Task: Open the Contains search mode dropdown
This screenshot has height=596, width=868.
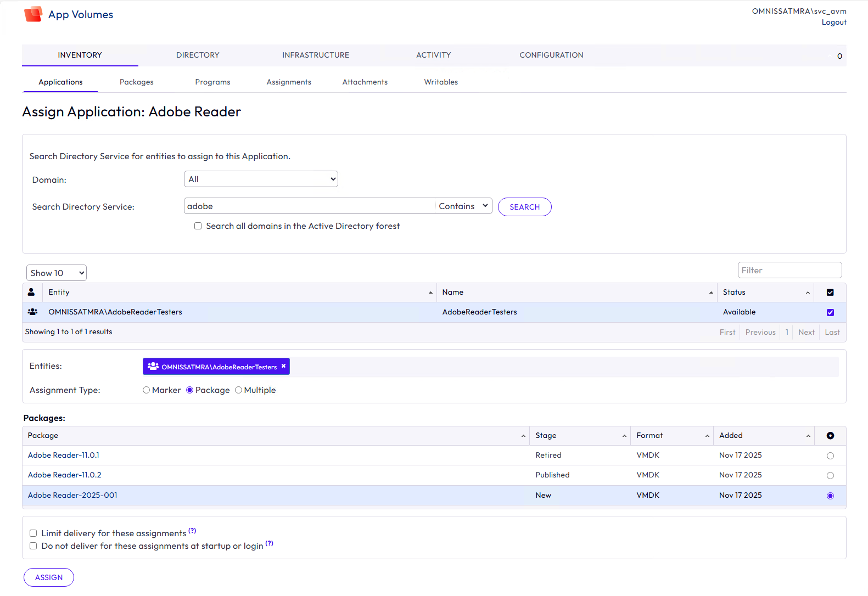Action: tap(463, 206)
